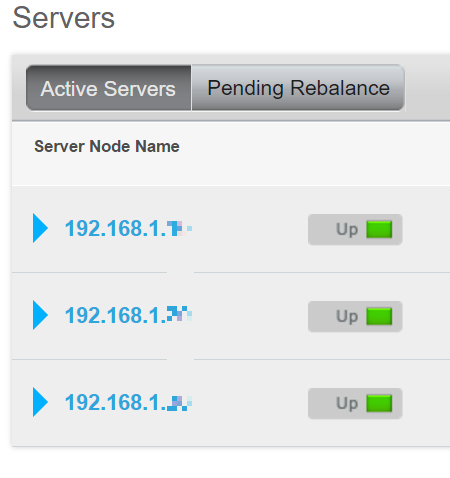Click the blurred last octet of third server
This screenshot has width=450, height=478.
179,403
